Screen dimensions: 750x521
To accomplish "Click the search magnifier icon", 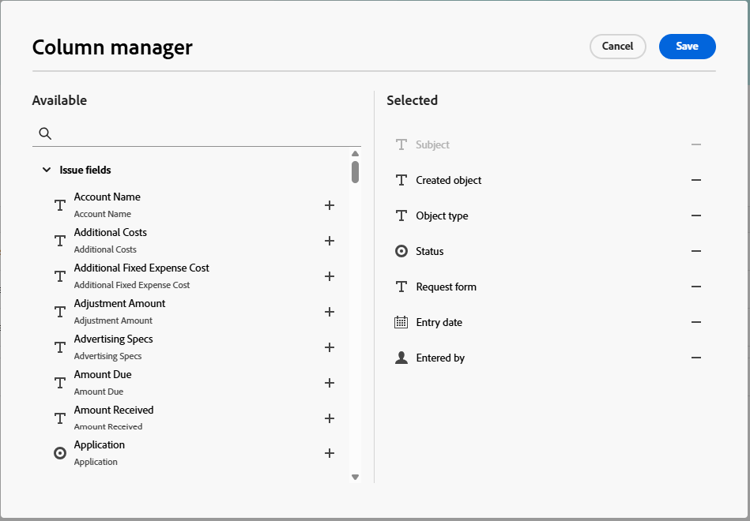I will pyautogui.click(x=45, y=133).
